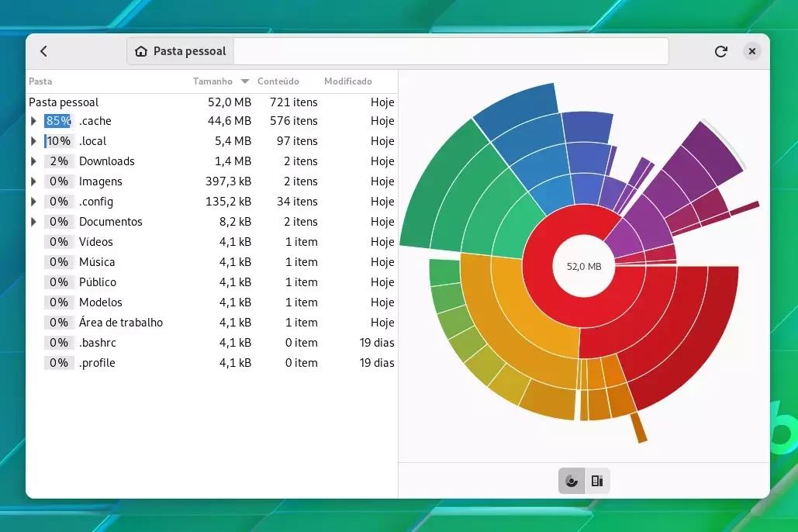Select the Modelos folder row
798x532 pixels.
[211, 302]
